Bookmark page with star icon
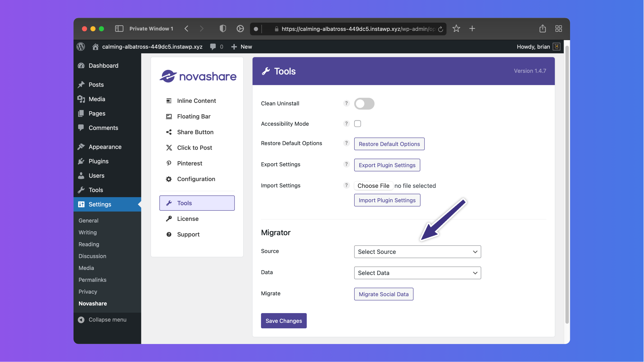This screenshot has height=362, width=644. [x=456, y=29]
